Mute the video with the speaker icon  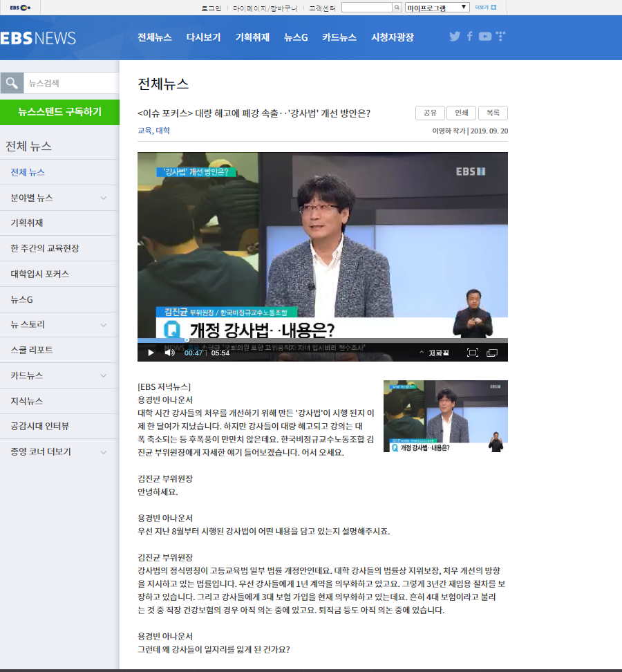(x=169, y=353)
